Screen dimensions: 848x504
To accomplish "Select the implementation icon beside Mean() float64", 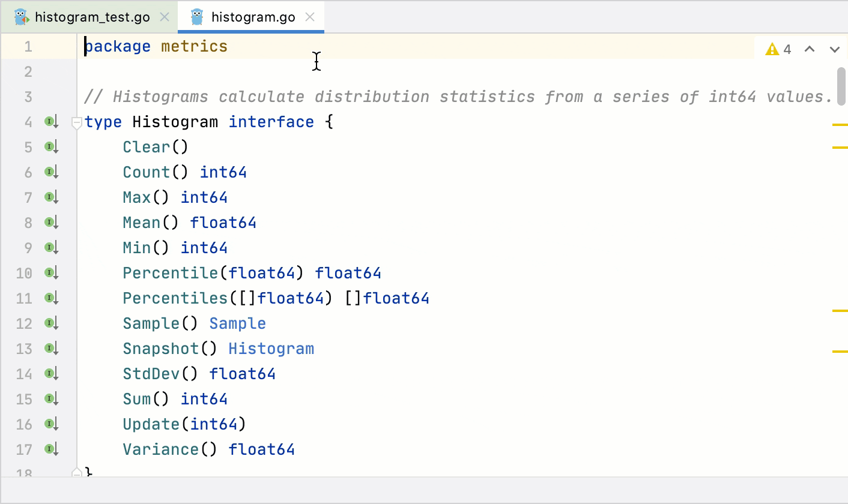I will click(x=52, y=223).
